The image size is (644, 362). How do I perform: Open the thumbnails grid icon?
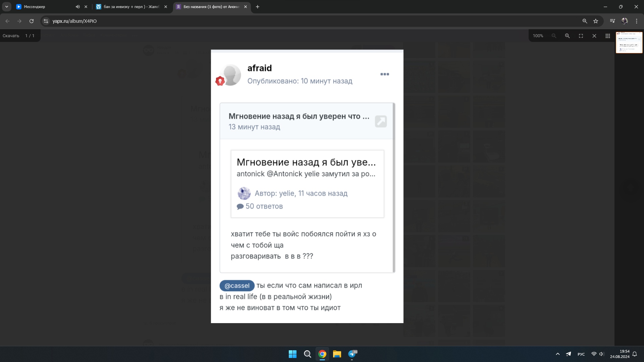[608, 36]
